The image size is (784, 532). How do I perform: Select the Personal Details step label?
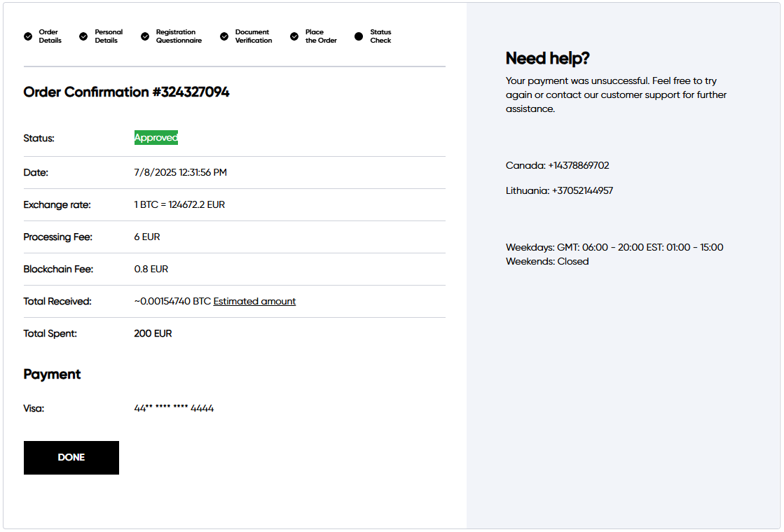click(x=109, y=36)
